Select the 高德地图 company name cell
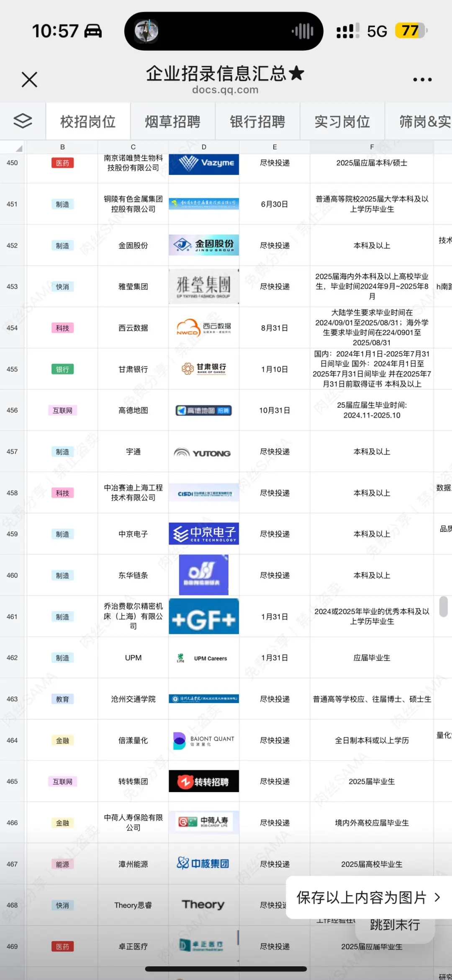Screen dimensions: 452x980 pyautogui.click(x=133, y=410)
